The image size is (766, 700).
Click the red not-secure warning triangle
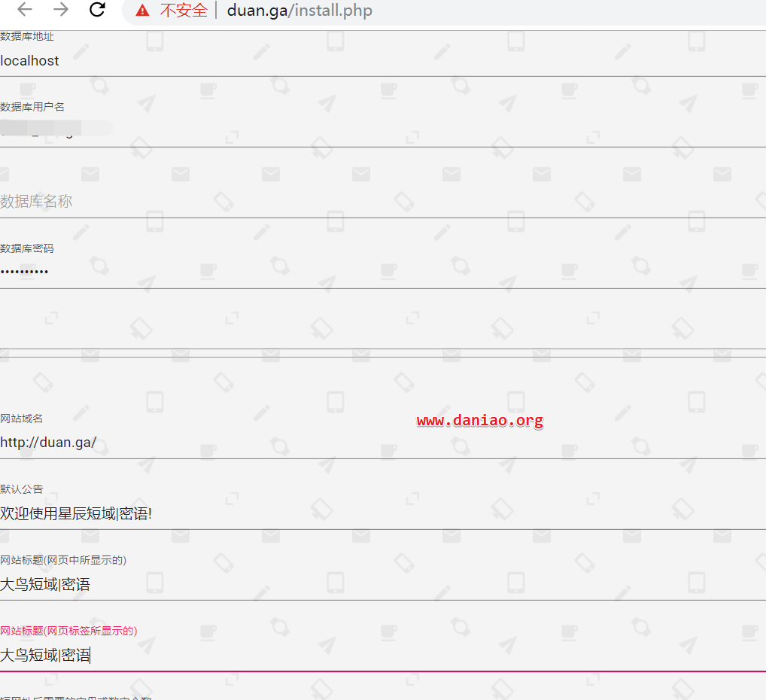pyautogui.click(x=142, y=11)
